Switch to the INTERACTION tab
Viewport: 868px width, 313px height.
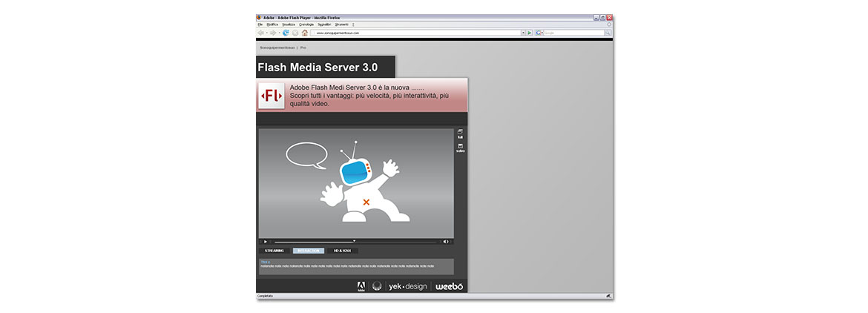309,251
